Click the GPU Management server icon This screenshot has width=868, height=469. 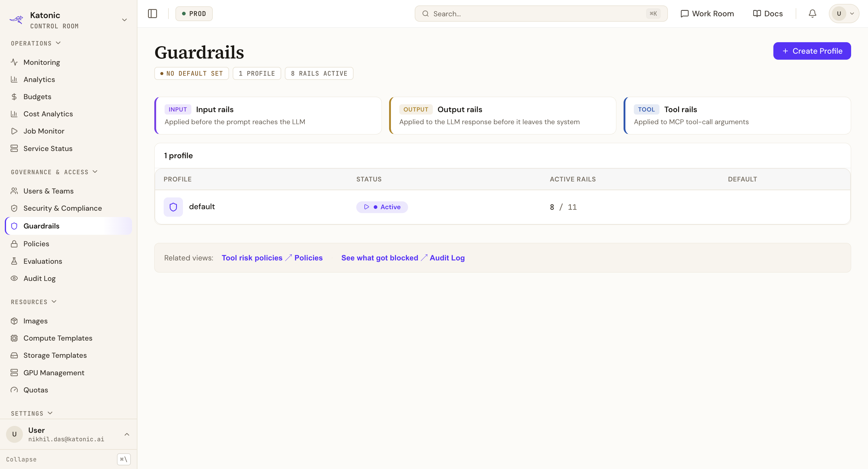click(14, 372)
